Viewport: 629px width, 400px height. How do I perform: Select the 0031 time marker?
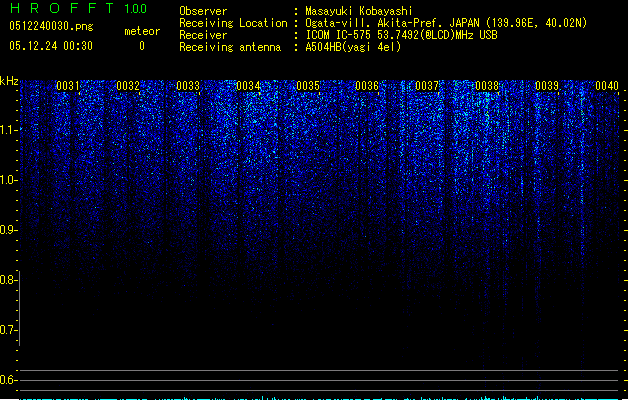point(68,86)
